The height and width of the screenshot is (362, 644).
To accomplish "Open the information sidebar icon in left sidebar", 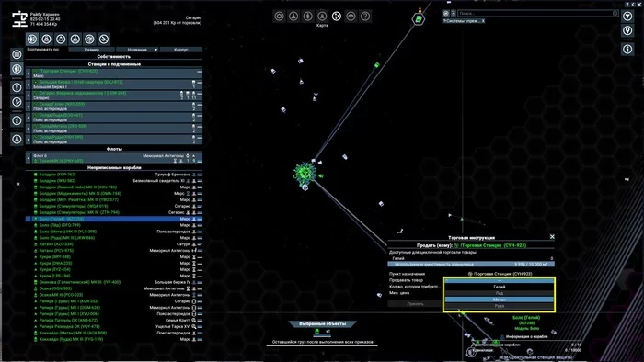I will [x=17, y=120].
